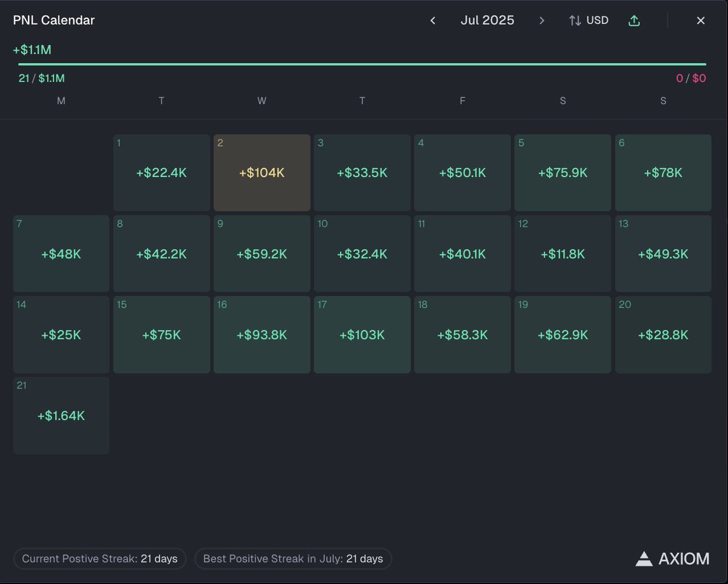This screenshot has height=584, width=728.
Task: Select July 14 cell showing +$25K
Action: point(61,335)
